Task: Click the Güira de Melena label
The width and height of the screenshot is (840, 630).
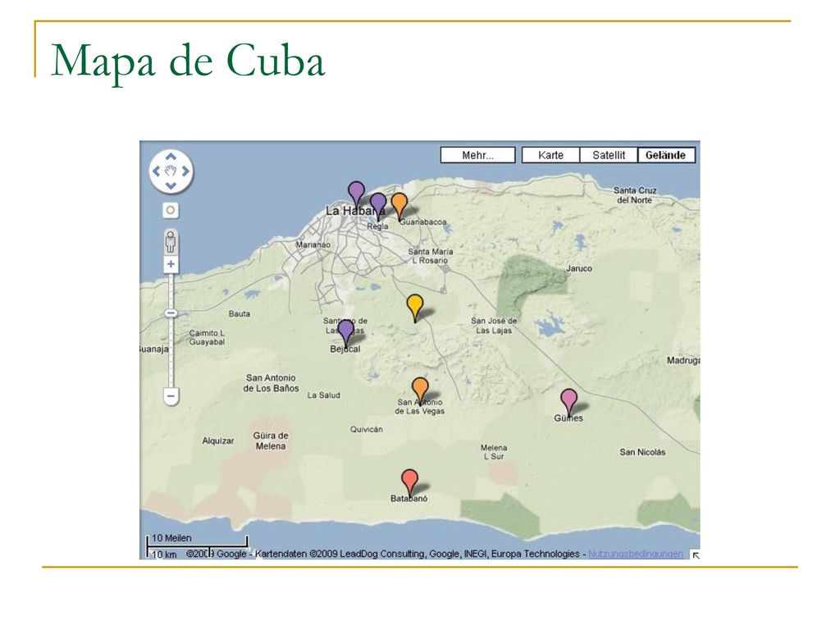Action: [x=271, y=441]
